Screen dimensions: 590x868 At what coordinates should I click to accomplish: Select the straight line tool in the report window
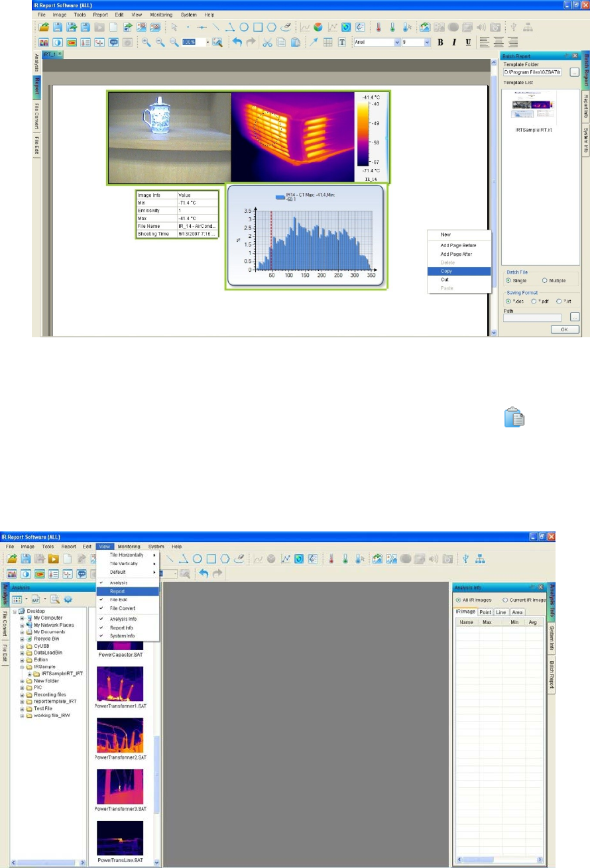click(x=216, y=27)
